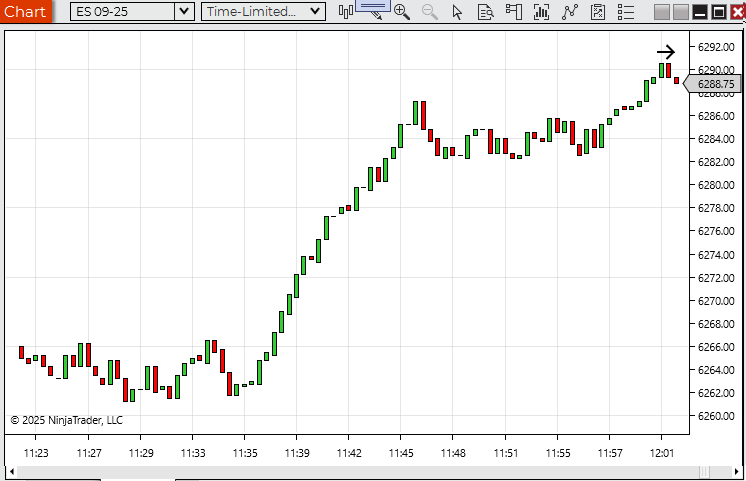Click the zoom out magnifier icon
Viewport: 746px width, 481px height.
pos(430,12)
